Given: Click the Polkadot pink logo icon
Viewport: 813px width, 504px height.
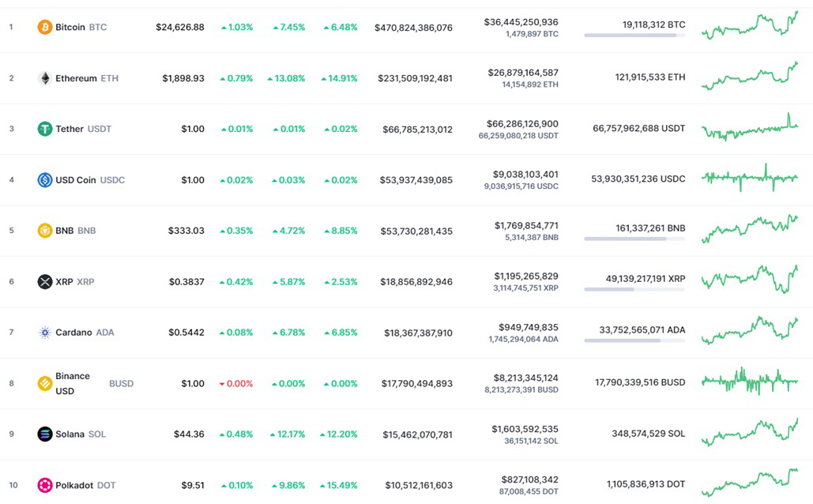Looking at the screenshot, I should pos(45,485).
